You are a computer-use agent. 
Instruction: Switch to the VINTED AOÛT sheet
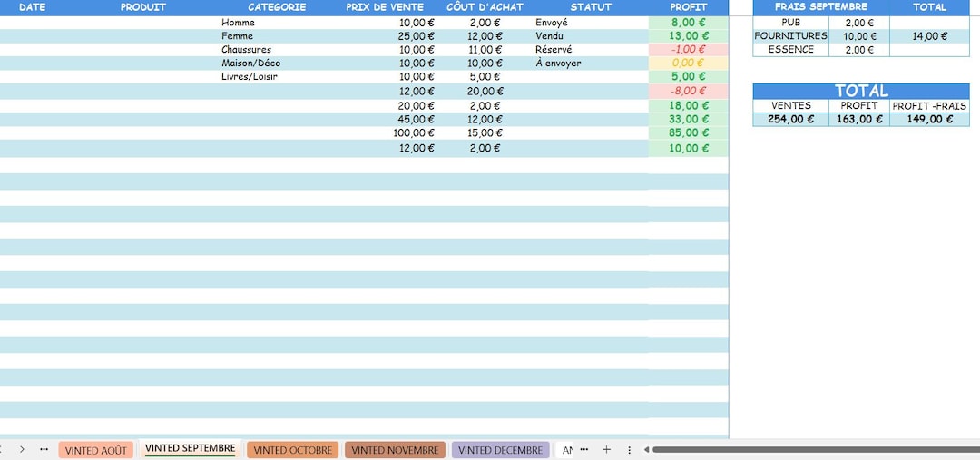(x=95, y=450)
